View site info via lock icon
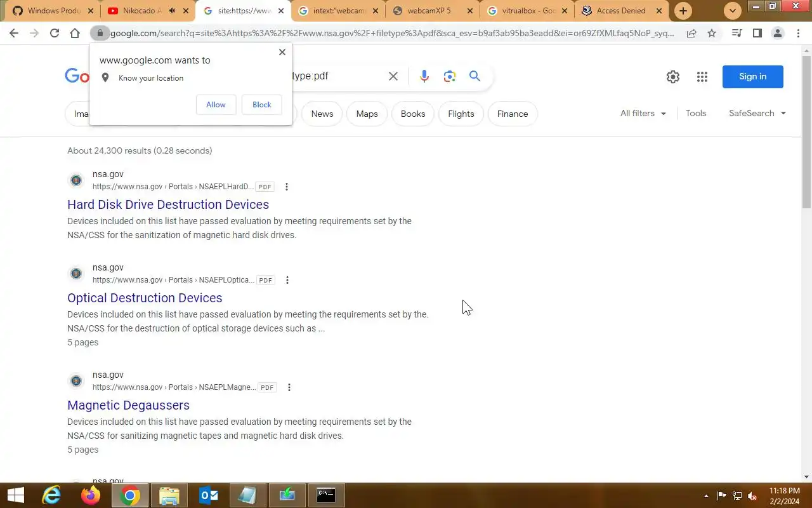 tap(100, 33)
